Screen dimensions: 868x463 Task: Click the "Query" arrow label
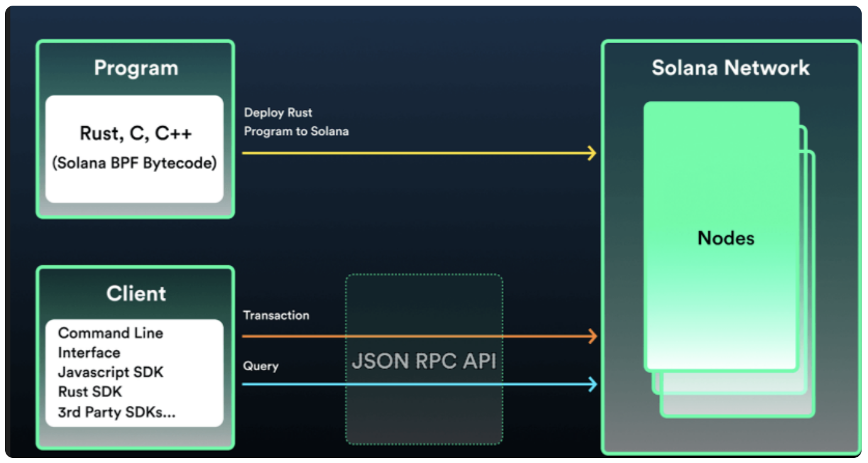[x=260, y=366]
